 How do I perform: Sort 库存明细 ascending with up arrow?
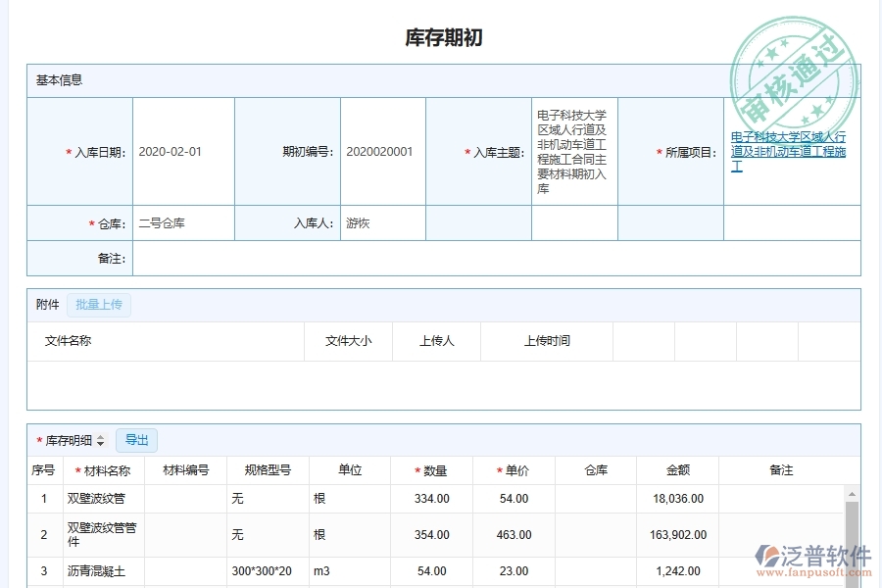tap(99, 437)
